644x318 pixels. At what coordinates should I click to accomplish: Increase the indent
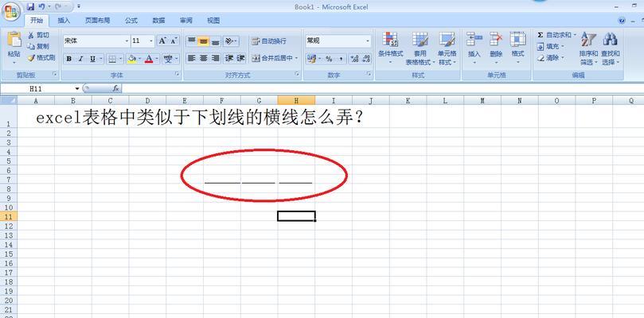(x=241, y=59)
